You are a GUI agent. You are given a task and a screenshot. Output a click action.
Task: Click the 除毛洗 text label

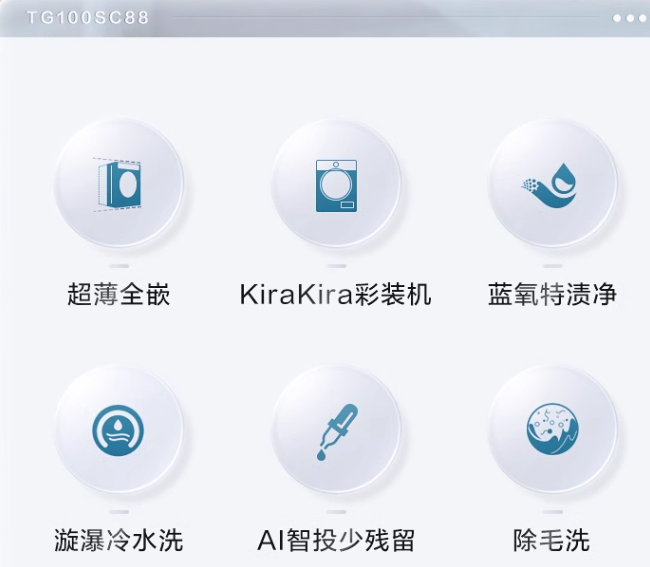click(552, 540)
